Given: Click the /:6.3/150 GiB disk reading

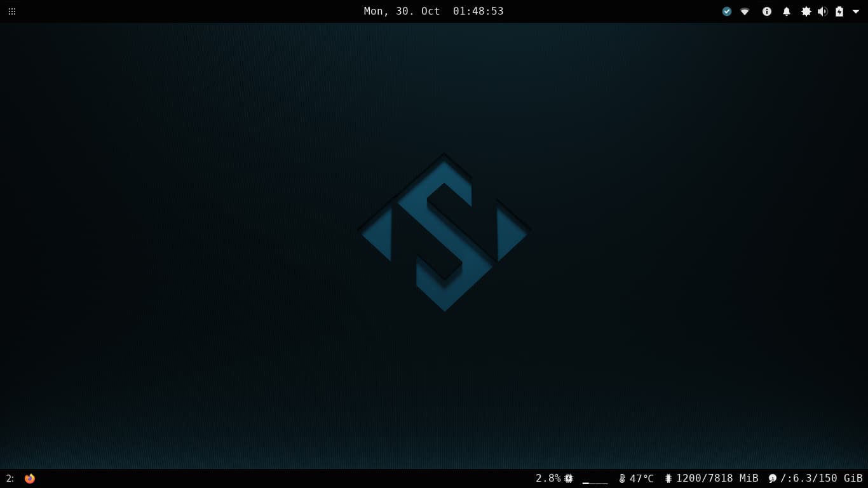Looking at the screenshot, I should [x=821, y=478].
